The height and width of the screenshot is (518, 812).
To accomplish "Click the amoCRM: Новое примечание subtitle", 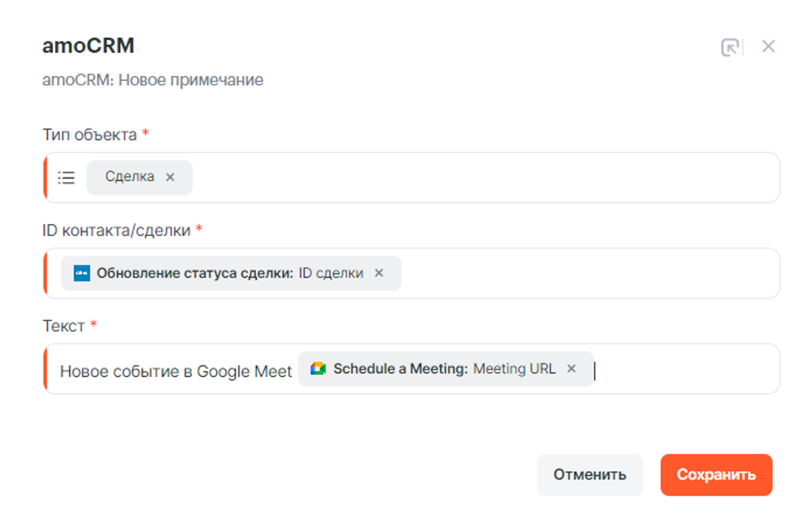I will pyautogui.click(x=152, y=80).
